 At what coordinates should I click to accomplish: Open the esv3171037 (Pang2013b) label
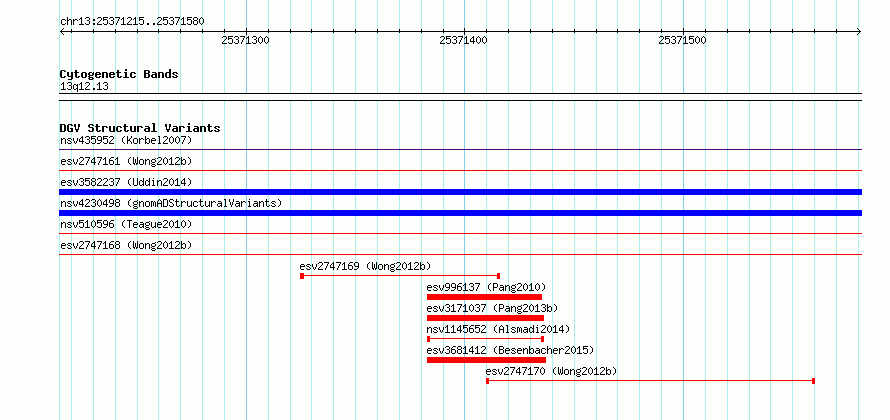[493, 308]
